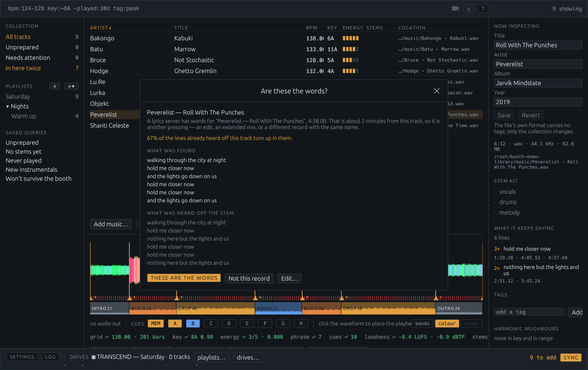The image size is (588, 370).
Task: Click the small square window icon in top bar
Action: [x=468, y=9]
